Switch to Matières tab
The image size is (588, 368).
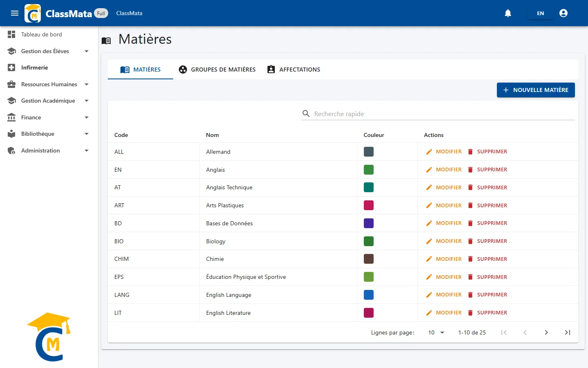140,70
